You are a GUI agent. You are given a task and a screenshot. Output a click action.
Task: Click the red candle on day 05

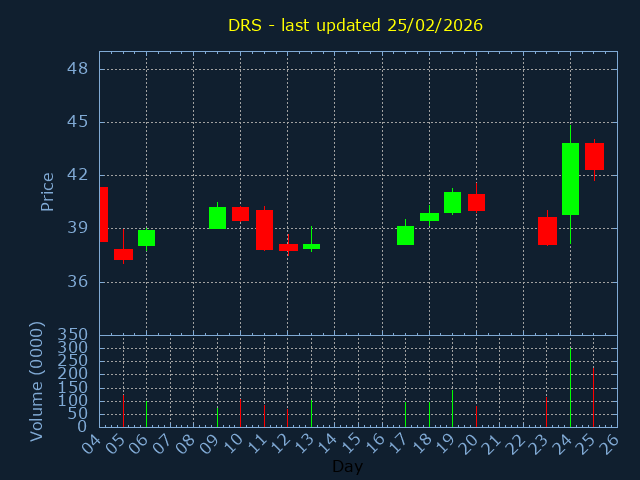click(x=123, y=254)
